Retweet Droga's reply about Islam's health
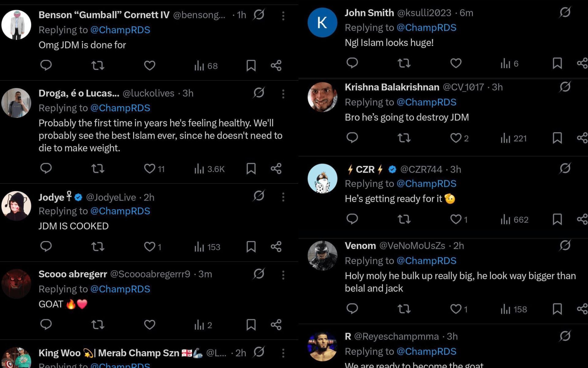Screen dimensions: 588x368 (98, 169)
